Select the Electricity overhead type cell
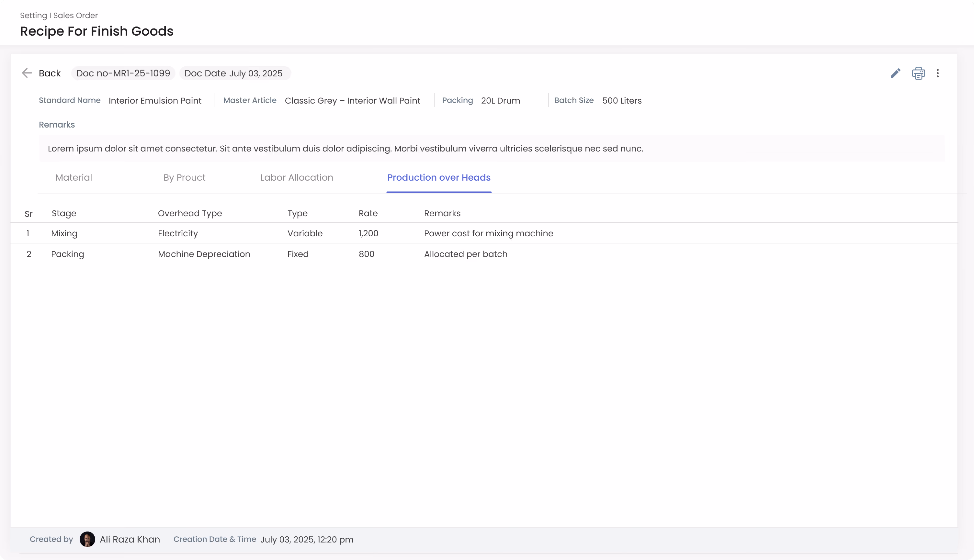The width and height of the screenshot is (974, 560). [178, 233]
